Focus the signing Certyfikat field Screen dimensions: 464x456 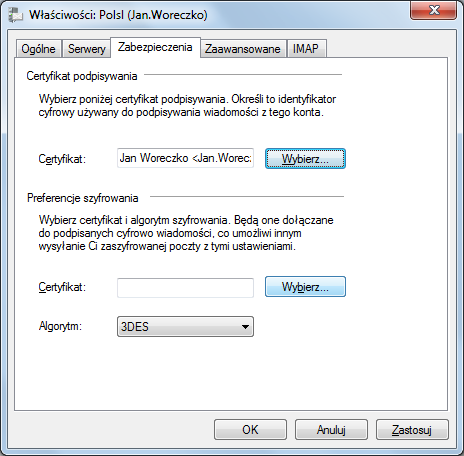[185, 158]
